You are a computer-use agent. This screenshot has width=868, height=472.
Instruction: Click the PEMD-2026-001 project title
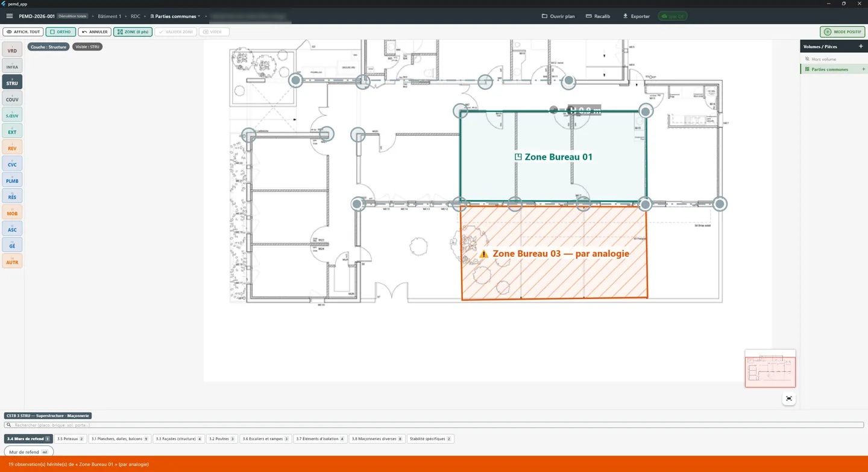37,16
